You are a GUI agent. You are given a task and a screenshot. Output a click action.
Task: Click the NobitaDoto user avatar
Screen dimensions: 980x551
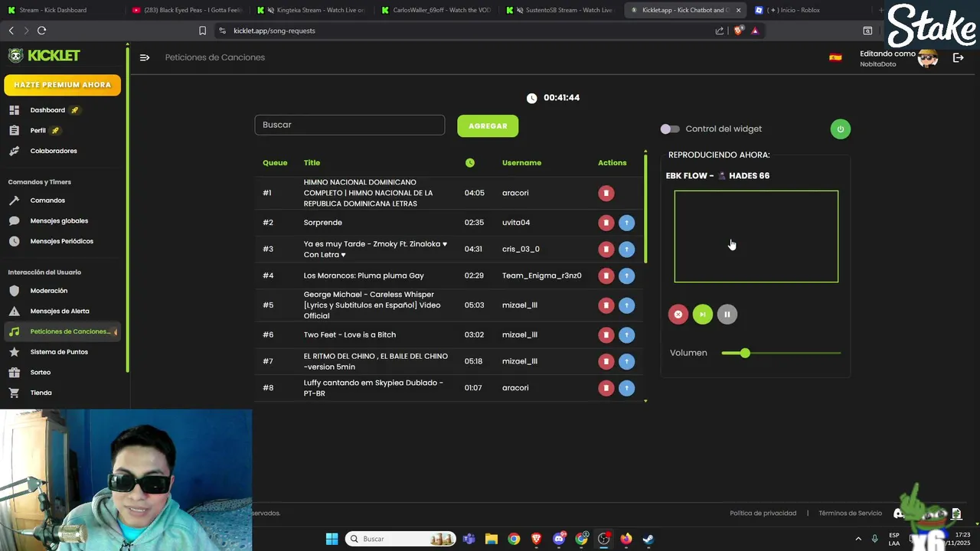(x=928, y=58)
